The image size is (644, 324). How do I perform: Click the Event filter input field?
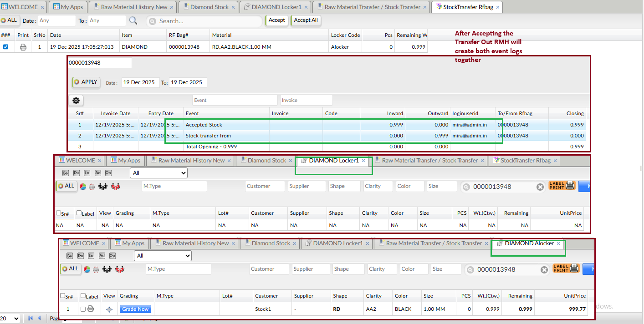(234, 100)
